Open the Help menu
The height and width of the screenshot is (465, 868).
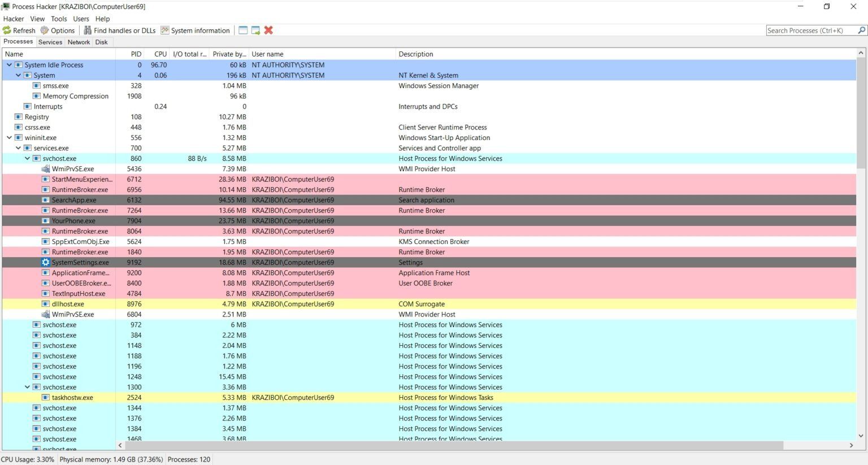[102, 19]
